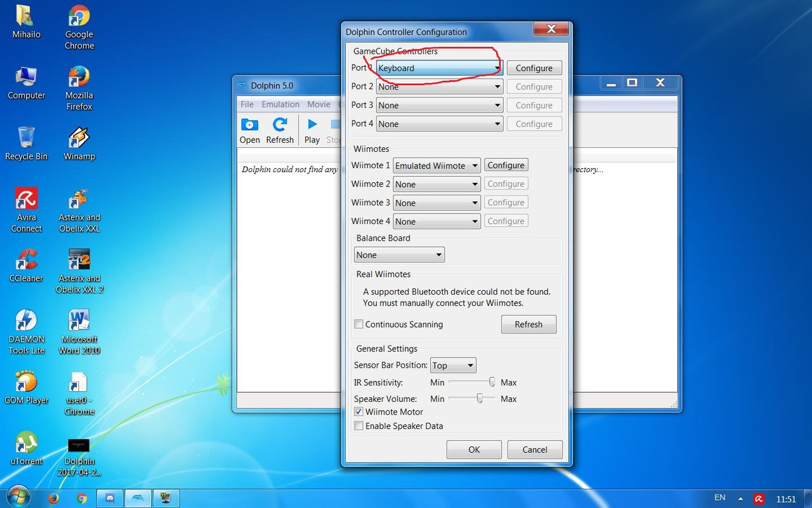Screen dimensions: 812x508
Task: Launch Google Chrome from the desktop
Action: (x=79, y=27)
